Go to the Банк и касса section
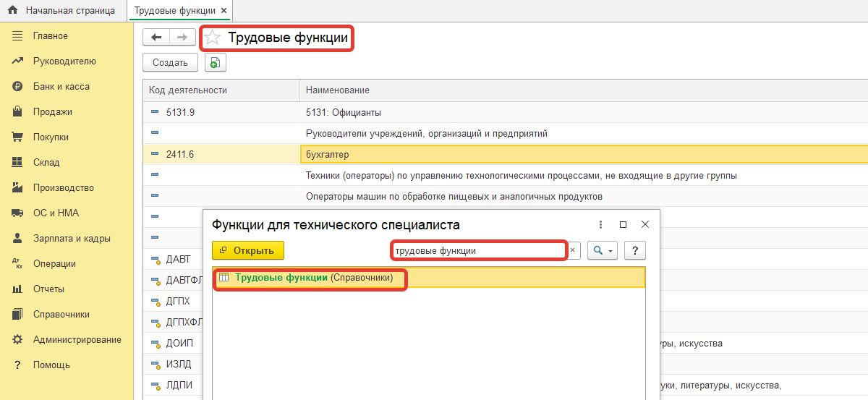 [x=61, y=87]
